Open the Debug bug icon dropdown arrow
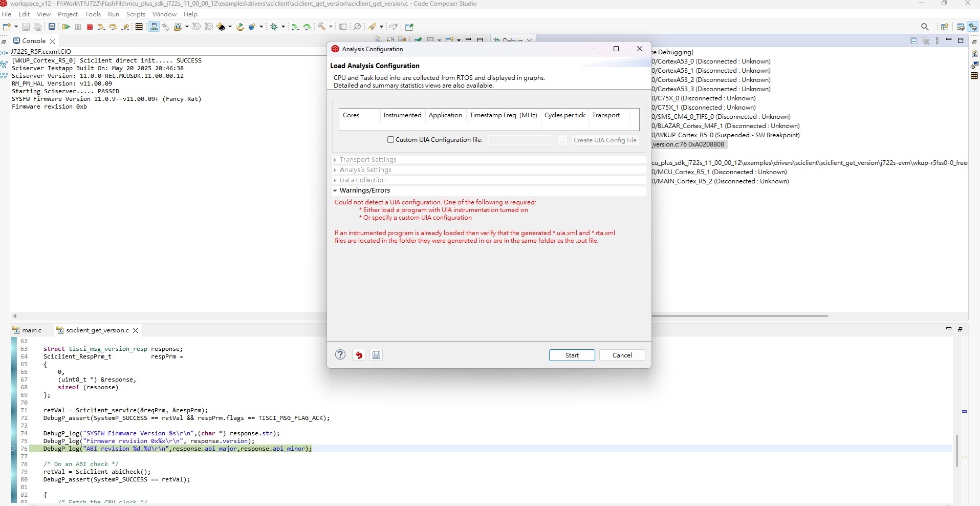Viewport: 980px width, 506px height. coord(283,27)
